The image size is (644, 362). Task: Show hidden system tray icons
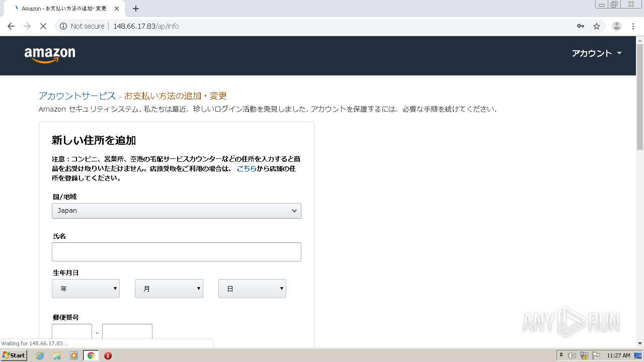[x=561, y=355]
